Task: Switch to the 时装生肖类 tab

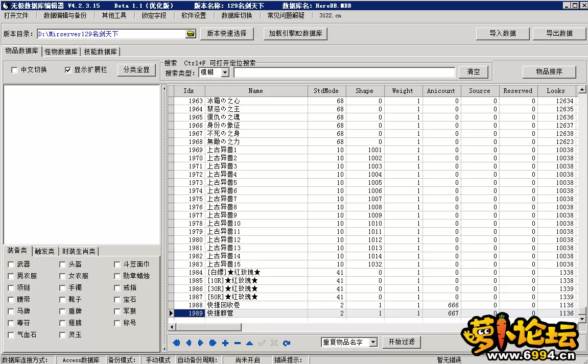Action: pos(79,251)
